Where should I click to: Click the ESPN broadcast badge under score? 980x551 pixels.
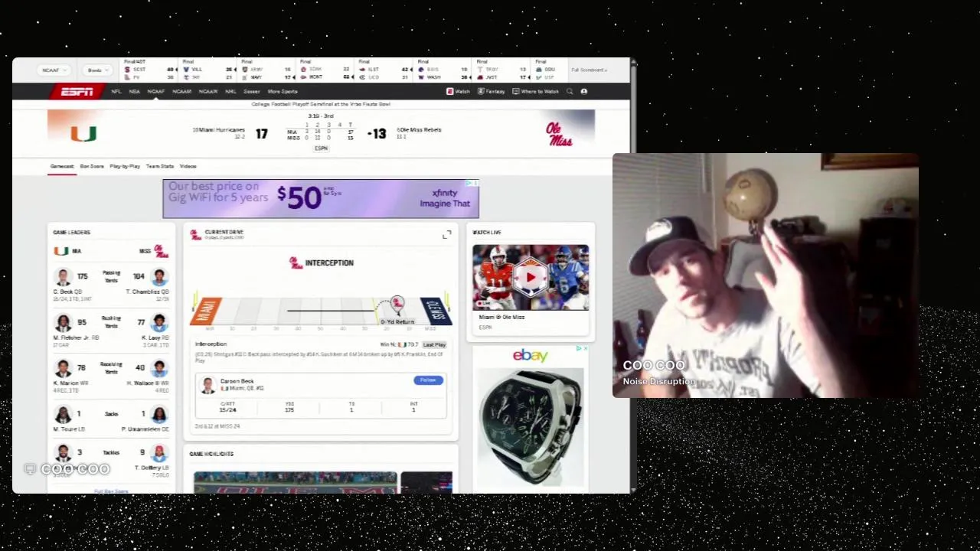click(321, 148)
